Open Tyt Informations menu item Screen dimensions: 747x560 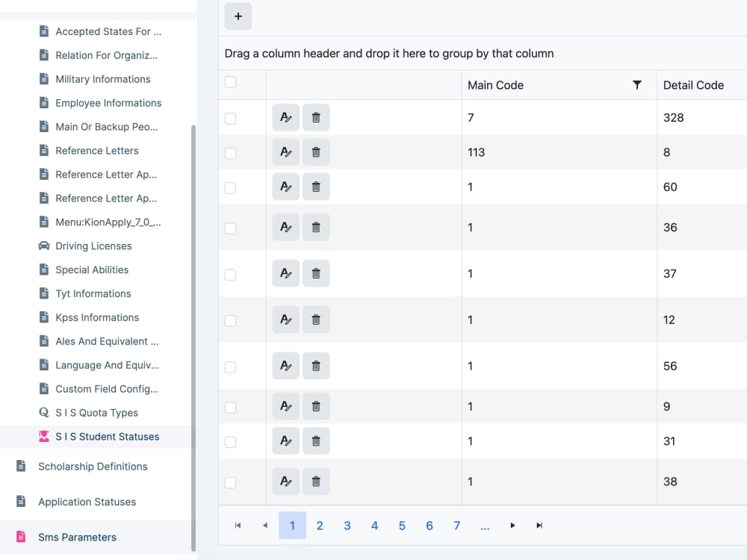tap(93, 293)
